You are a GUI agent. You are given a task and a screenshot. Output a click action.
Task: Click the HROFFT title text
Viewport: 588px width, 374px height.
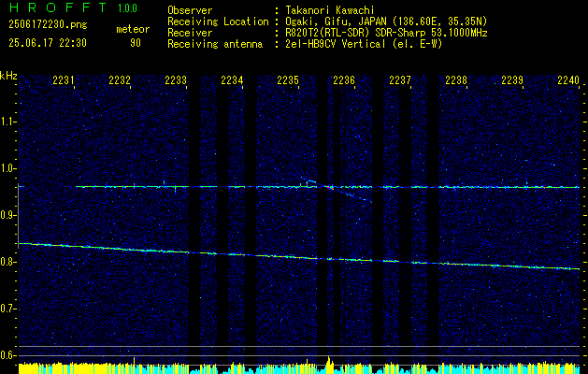[59, 7]
